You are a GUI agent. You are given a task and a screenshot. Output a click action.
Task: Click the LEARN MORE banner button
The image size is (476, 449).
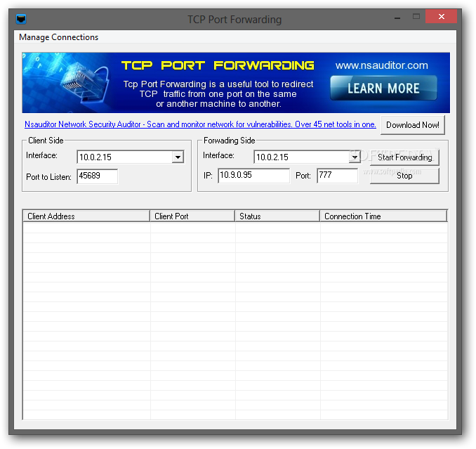tap(383, 88)
